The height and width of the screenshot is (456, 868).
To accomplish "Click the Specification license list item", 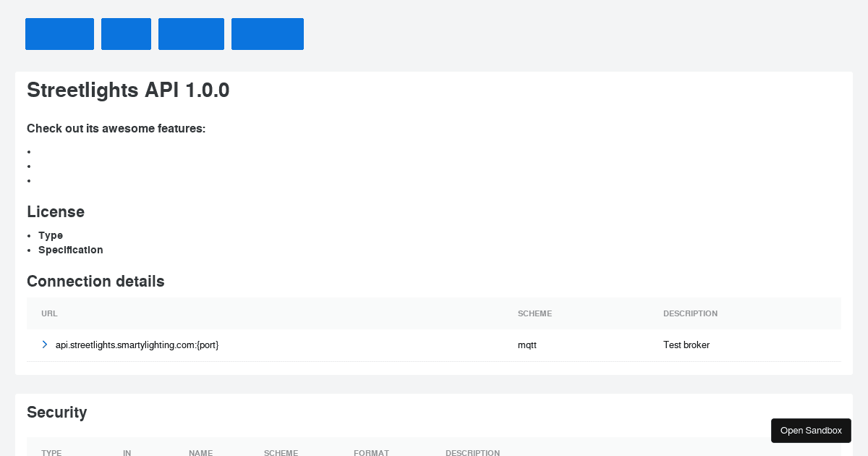I will coord(71,250).
